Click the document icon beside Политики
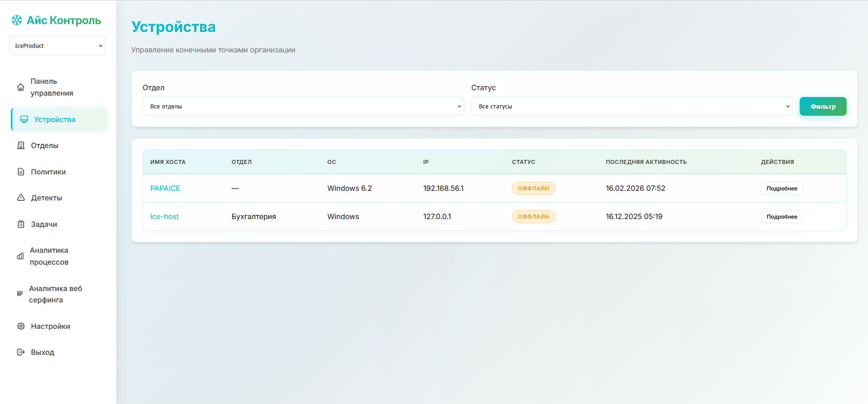The height and width of the screenshot is (404, 868). point(21,172)
